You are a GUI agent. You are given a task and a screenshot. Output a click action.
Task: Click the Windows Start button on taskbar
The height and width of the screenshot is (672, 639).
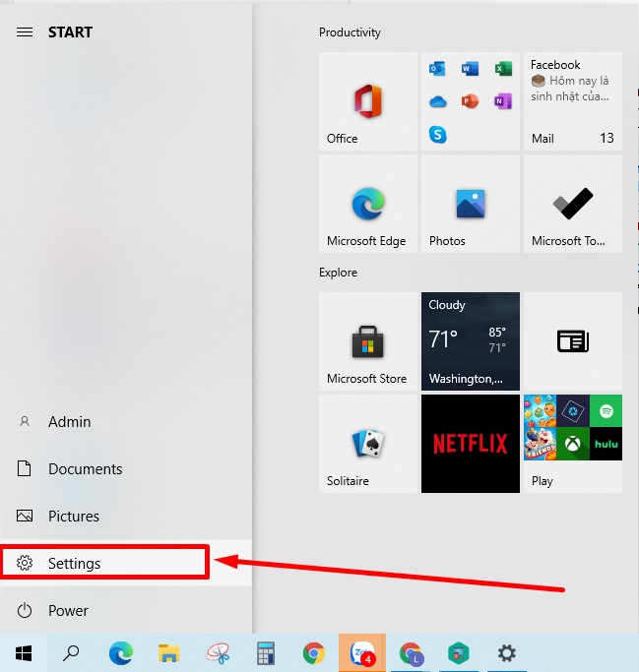[24, 652]
